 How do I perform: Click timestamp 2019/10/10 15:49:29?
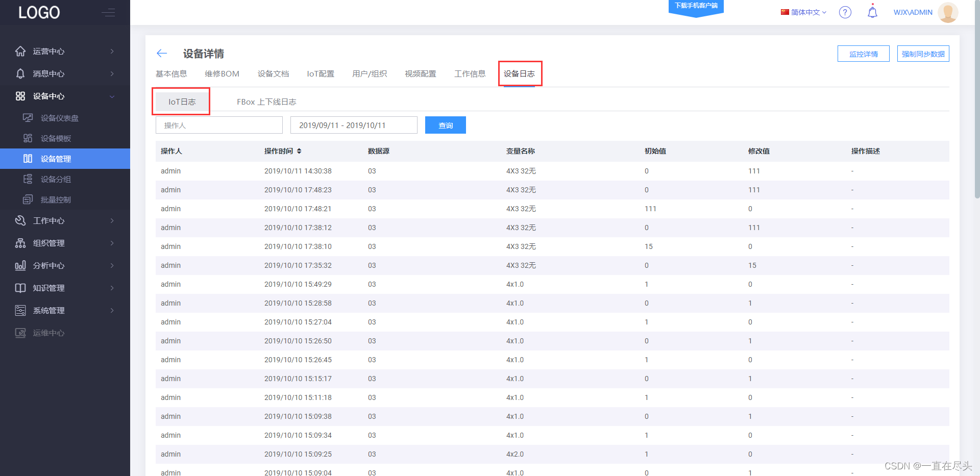click(298, 284)
